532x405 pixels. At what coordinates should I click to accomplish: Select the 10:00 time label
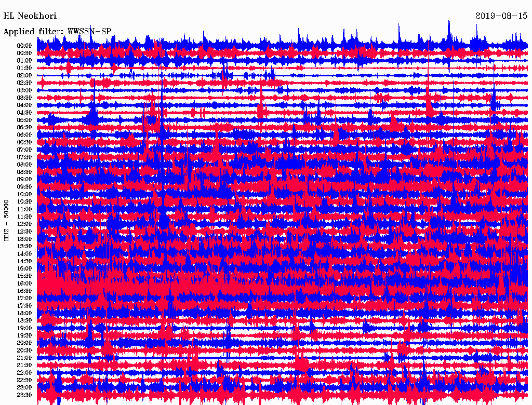pos(24,194)
